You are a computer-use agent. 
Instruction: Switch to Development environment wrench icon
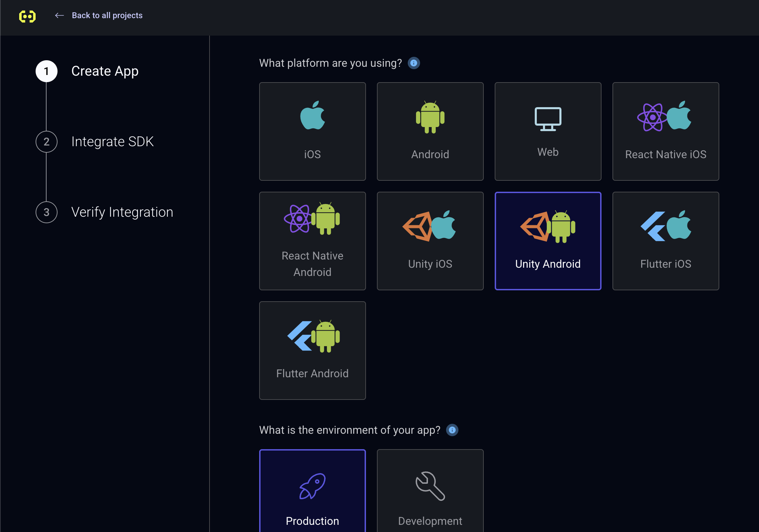[x=430, y=486]
